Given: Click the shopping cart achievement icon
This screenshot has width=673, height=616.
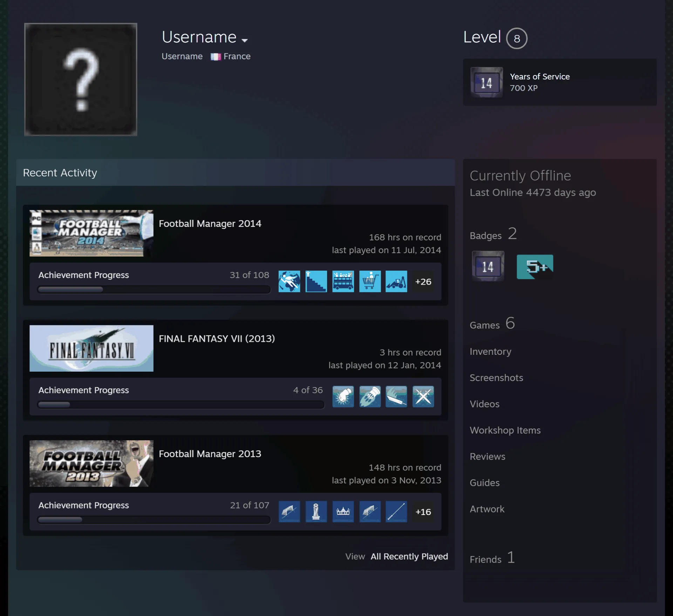Looking at the screenshot, I should click(x=370, y=281).
